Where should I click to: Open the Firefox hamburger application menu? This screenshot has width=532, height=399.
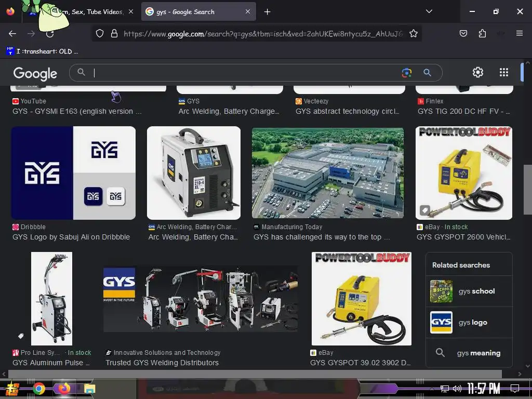(519, 33)
